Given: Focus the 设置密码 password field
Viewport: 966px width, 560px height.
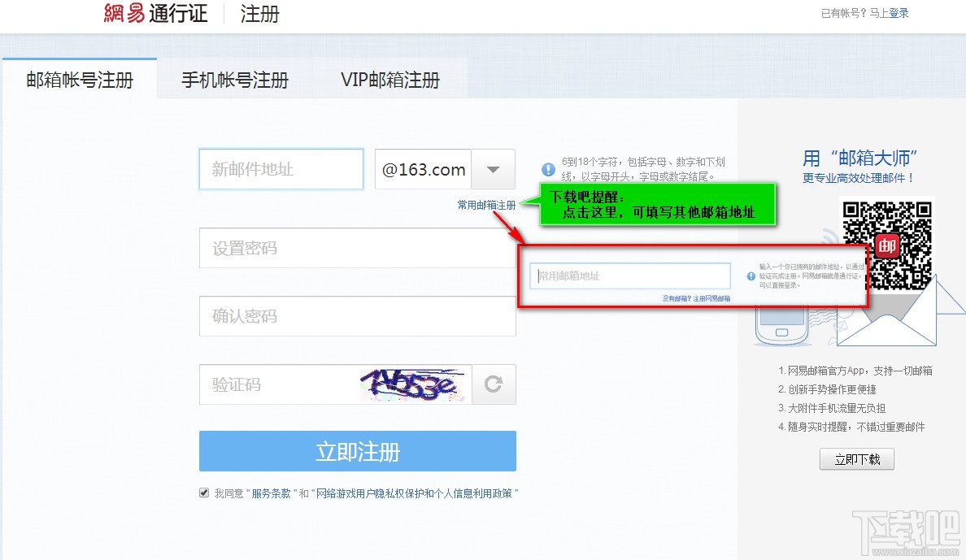Looking at the screenshot, I should point(357,248).
